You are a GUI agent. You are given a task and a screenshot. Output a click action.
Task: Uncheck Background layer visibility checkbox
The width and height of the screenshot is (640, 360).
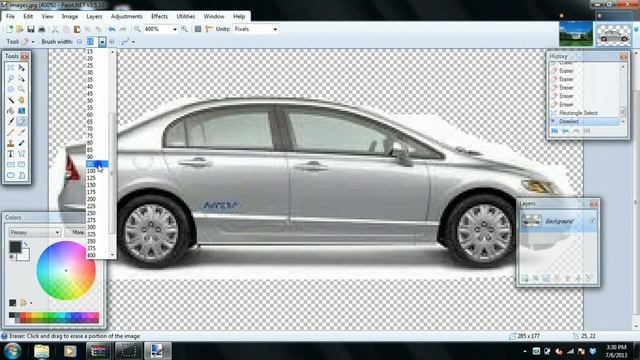click(592, 221)
